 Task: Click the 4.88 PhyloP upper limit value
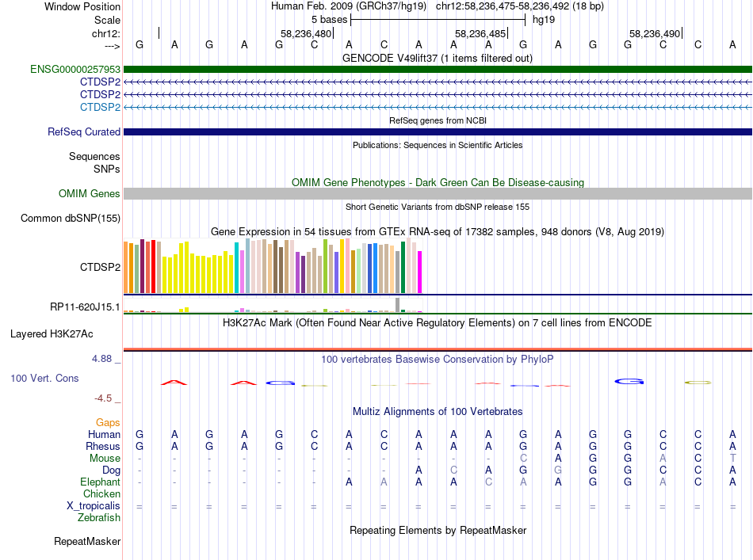[101, 359]
